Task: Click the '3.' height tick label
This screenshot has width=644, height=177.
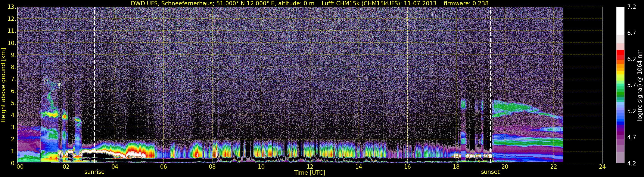Action: point(13,127)
